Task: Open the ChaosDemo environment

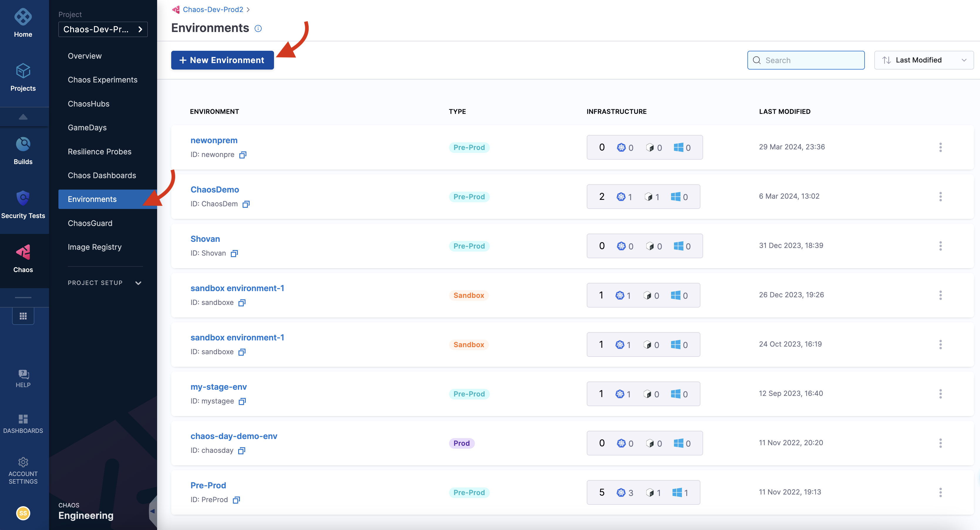Action: pos(215,190)
